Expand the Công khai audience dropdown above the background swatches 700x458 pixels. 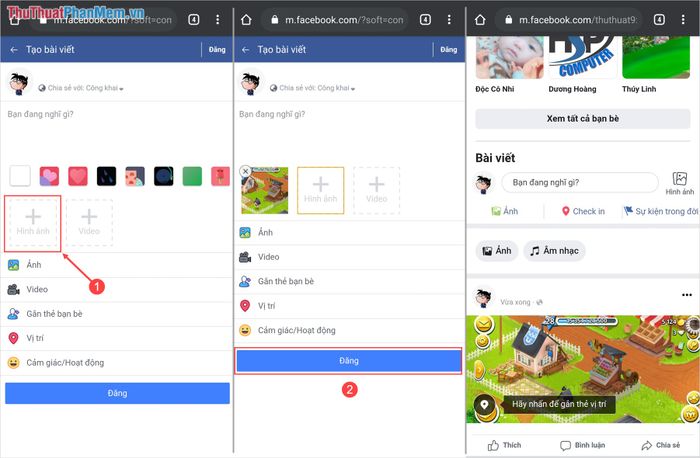coord(85,88)
